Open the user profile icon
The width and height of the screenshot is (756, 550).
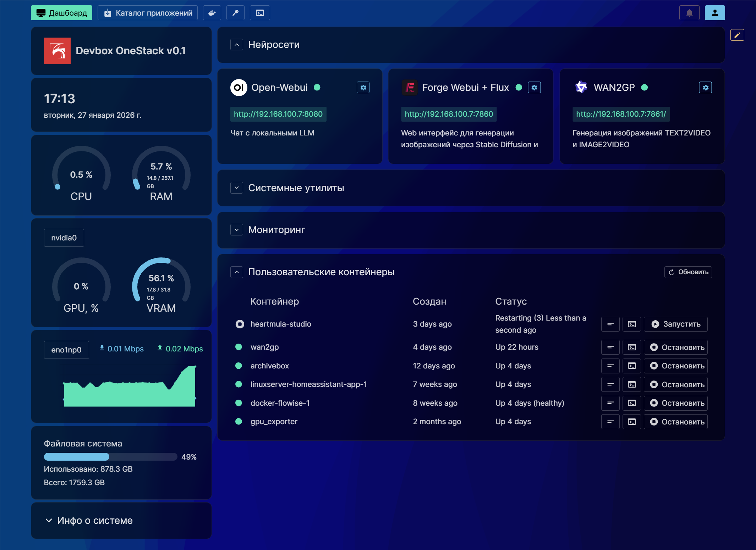[714, 13]
